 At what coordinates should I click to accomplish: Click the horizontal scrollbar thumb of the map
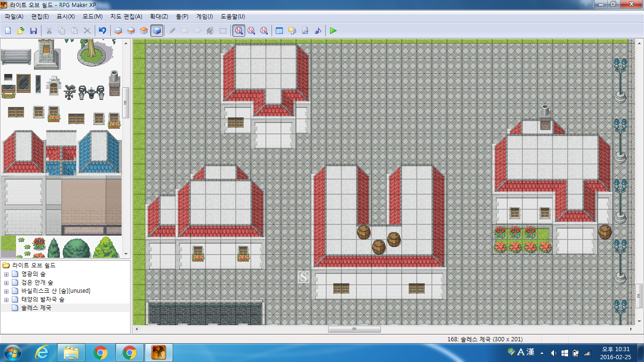pyautogui.click(x=355, y=329)
